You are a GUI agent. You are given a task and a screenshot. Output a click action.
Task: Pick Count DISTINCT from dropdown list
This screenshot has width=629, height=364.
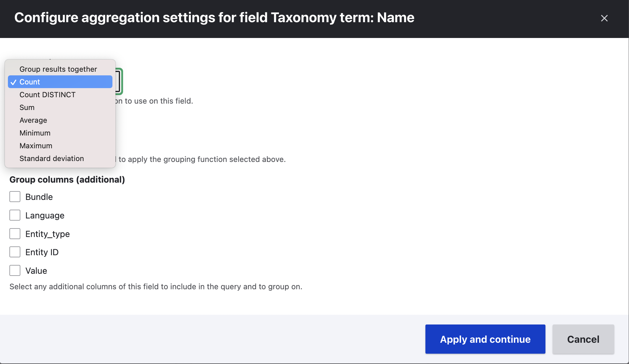tap(47, 95)
